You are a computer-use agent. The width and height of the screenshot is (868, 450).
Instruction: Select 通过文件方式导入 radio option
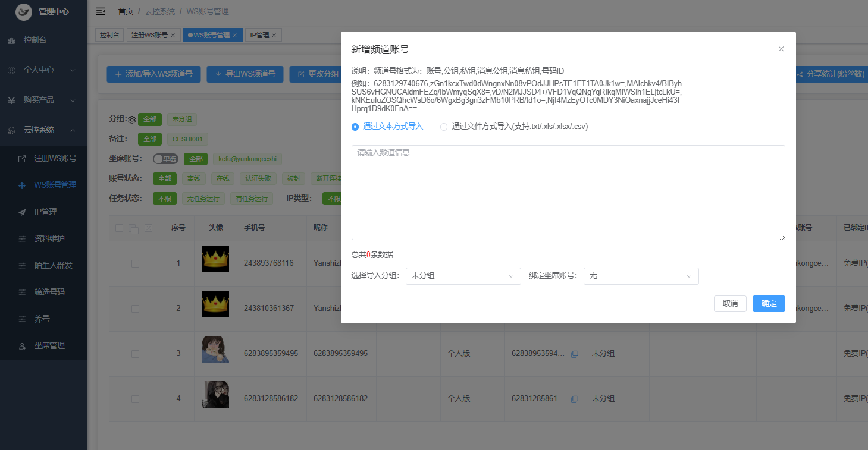tap(514, 126)
